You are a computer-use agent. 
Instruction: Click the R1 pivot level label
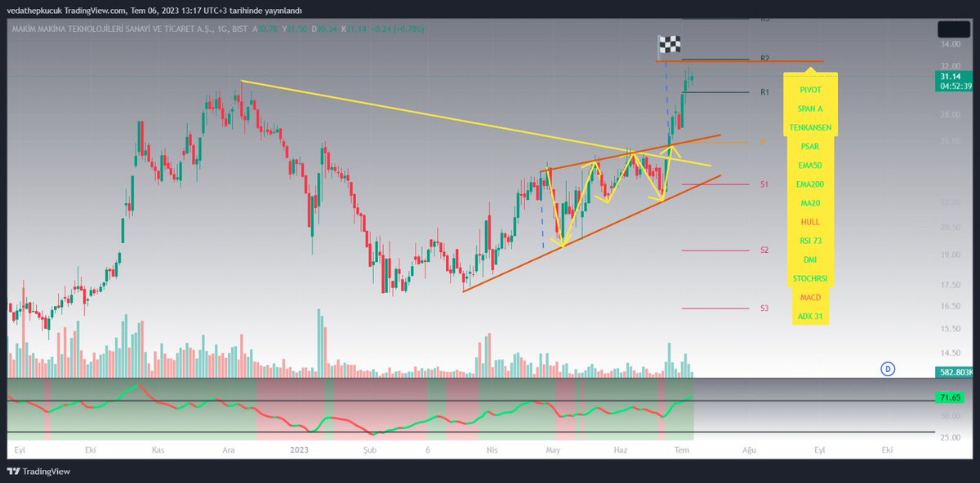point(764,93)
